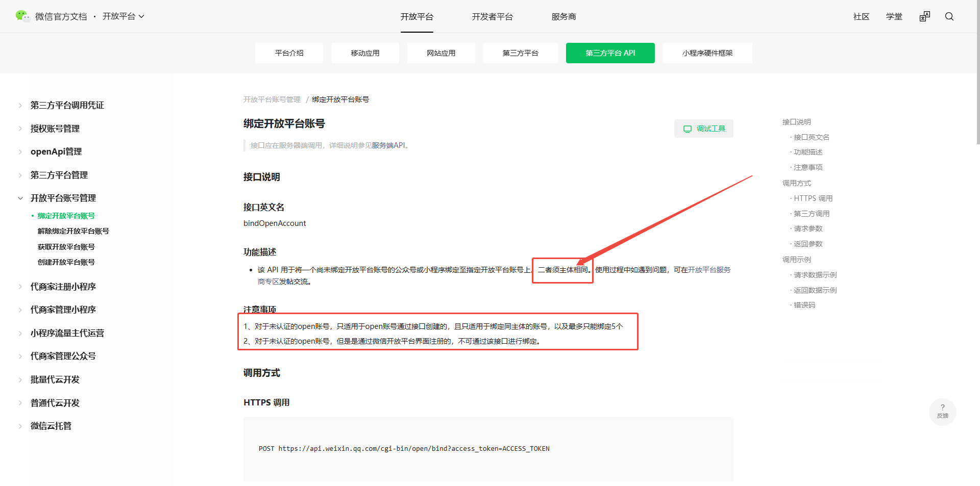Screen dimensions: 980x486
Task: Select 绑定开放平台账号 in sidebar
Action: tap(66, 216)
